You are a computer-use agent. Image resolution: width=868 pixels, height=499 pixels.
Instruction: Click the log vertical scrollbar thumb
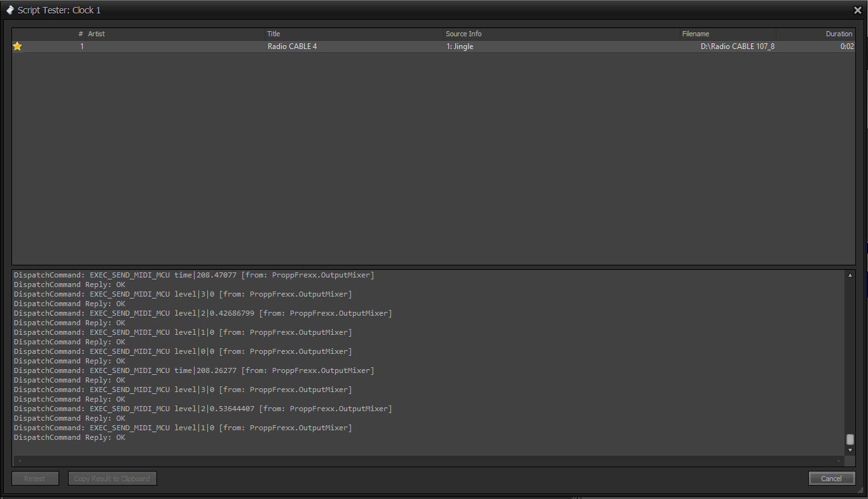pyautogui.click(x=850, y=439)
